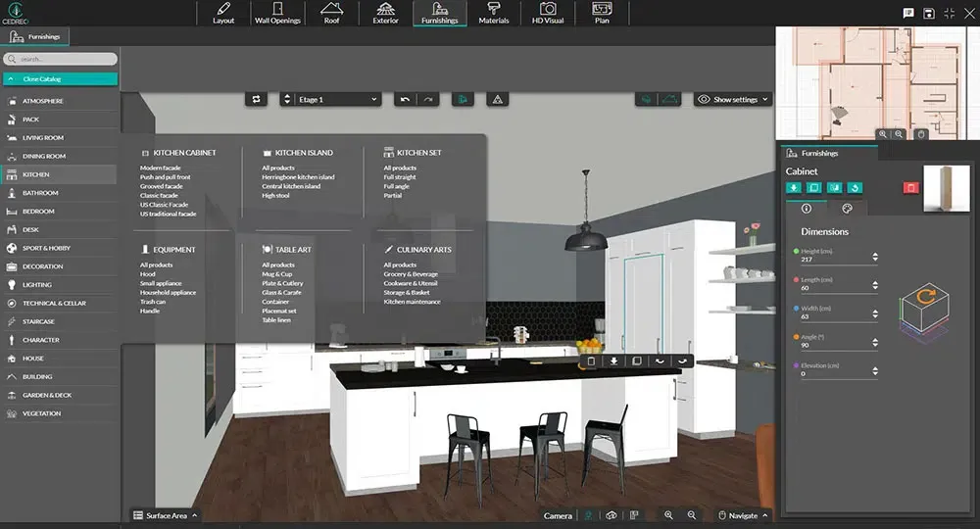Click the redo arrow in the viewport toolbar
Viewport: 980px width, 529px height.
pos(428,99)
